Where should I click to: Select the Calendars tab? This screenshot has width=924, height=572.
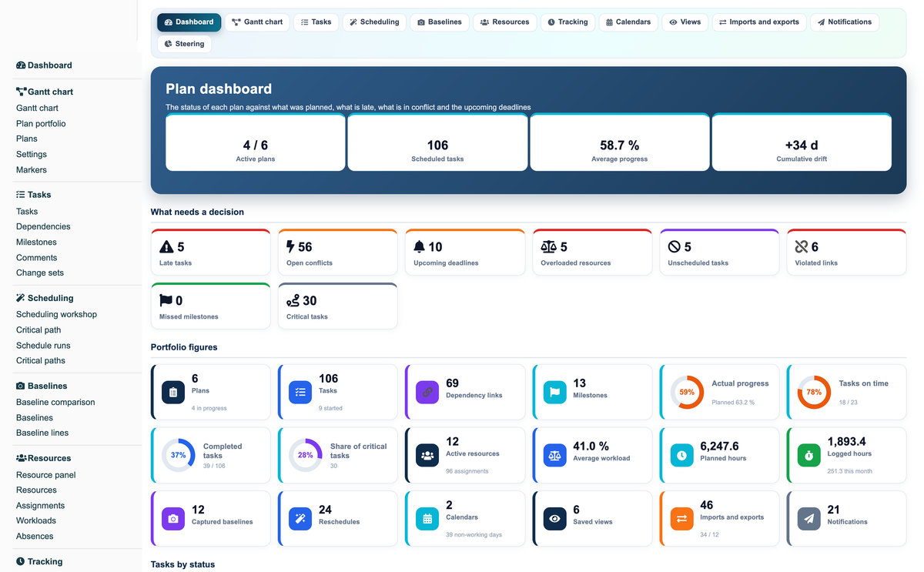pyautogui.click(x=628, y=22)
